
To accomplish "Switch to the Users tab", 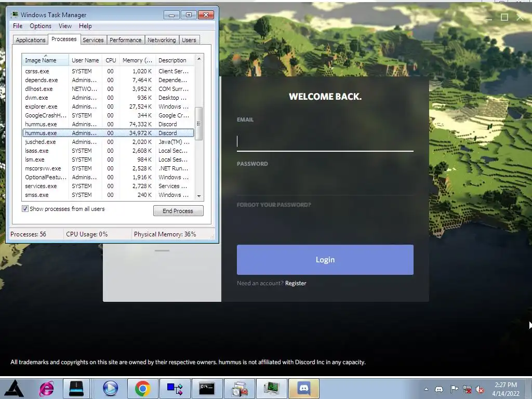I will (189, 40).
